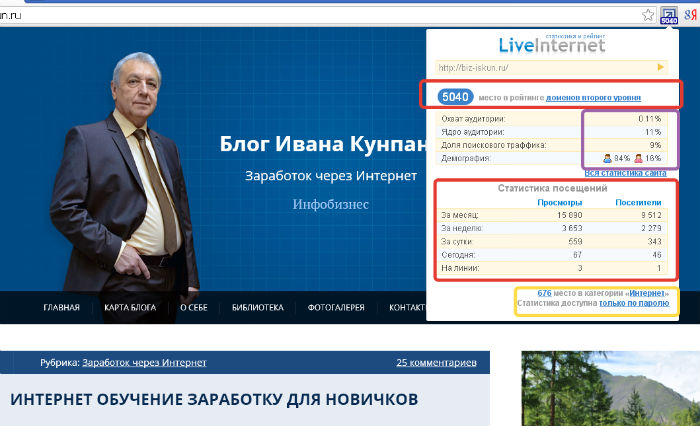Click the blog title Блог Ивана Кунпана
700x426 pixels.
click(323, 144)
